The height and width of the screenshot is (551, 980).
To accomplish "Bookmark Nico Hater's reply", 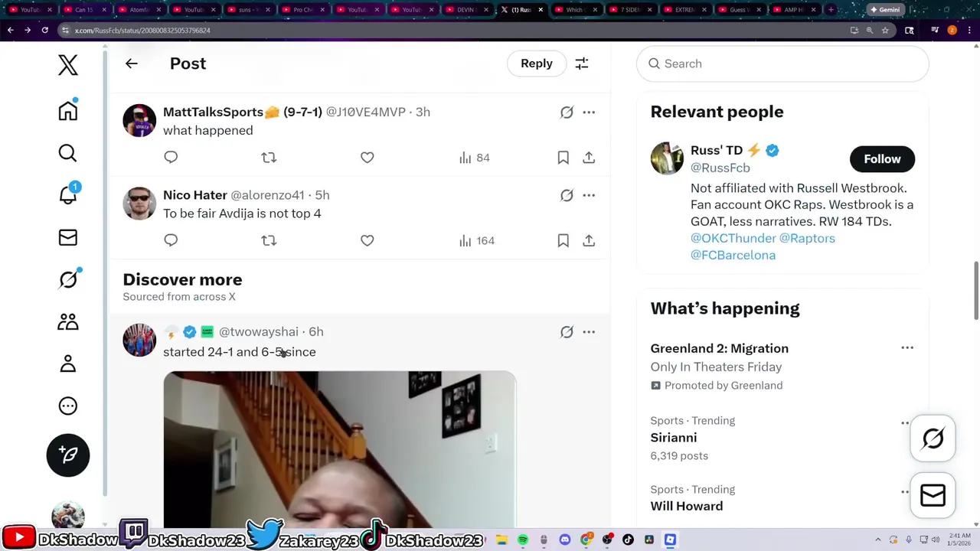I will coord(563,240).
